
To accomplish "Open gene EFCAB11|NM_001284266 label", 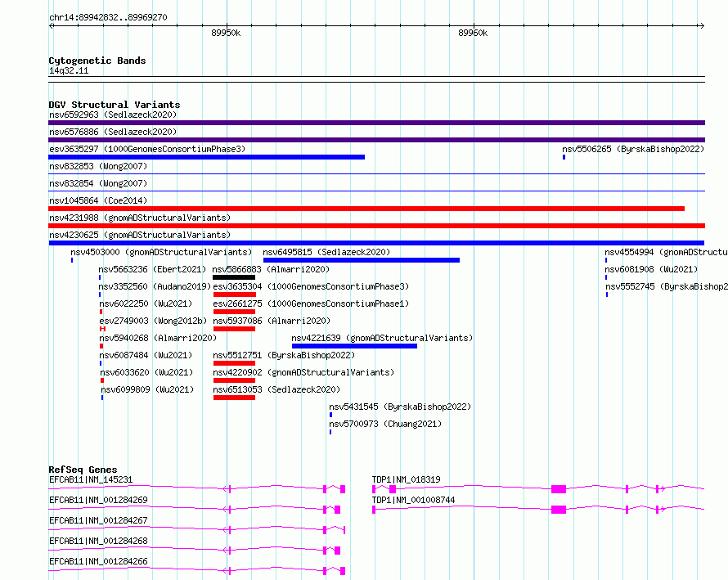I will tap(98, 561).
